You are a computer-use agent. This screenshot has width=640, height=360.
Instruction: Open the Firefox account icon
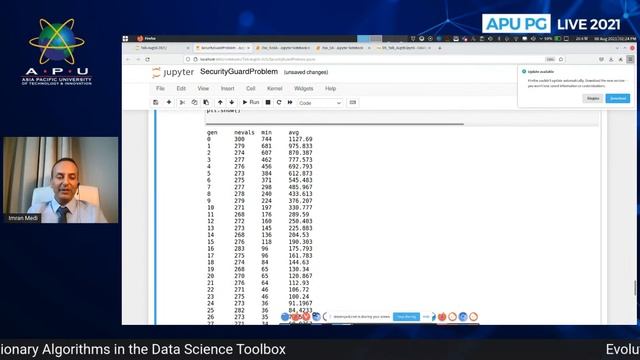click(620, 60)
